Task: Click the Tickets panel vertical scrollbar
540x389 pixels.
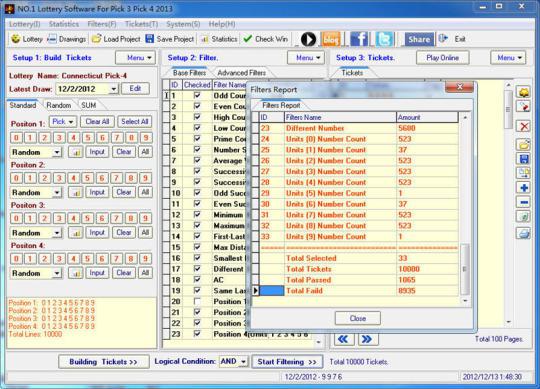Action: tap(508, 203)
